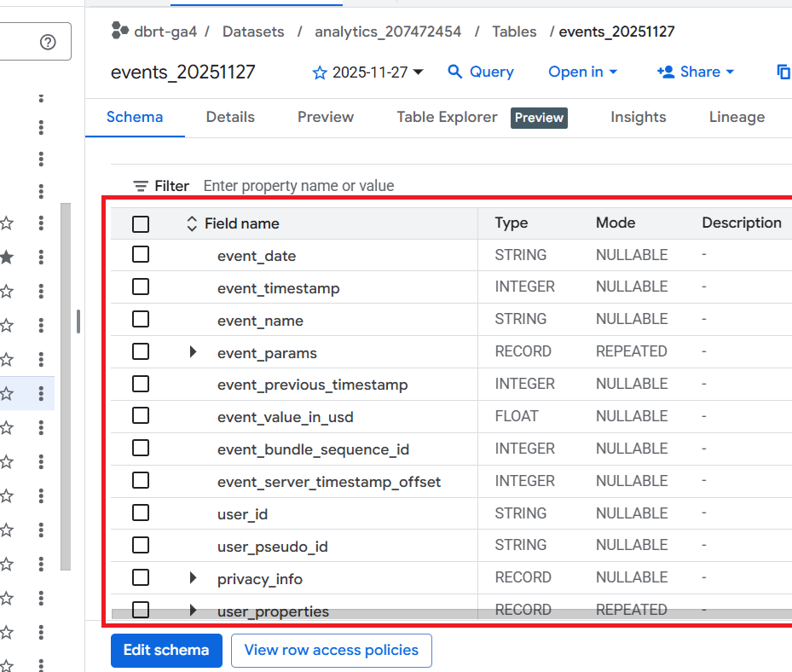Click the Filter icon above schema table

coord(141,186)
